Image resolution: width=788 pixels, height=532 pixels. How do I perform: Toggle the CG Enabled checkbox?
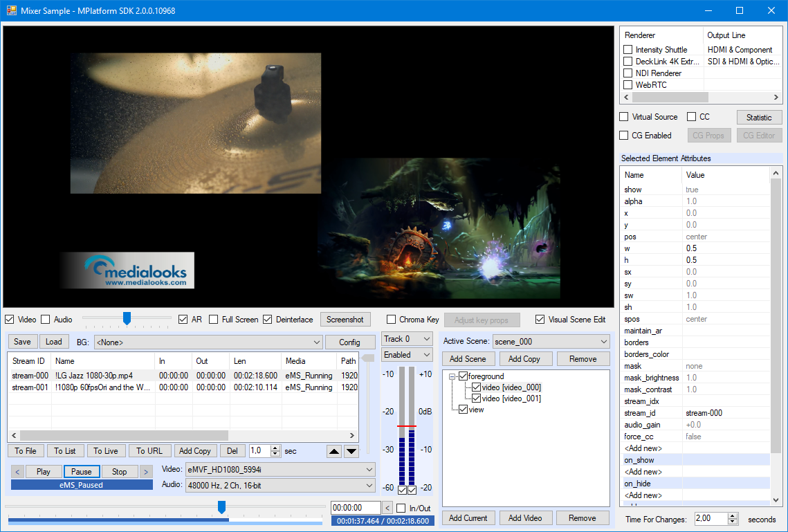[623, 136]
